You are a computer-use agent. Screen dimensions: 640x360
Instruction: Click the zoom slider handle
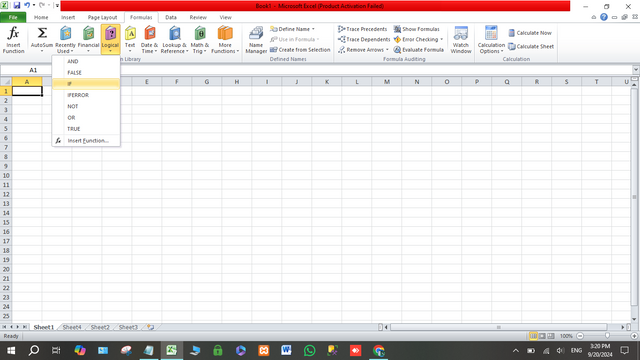[x=607, y=336]
